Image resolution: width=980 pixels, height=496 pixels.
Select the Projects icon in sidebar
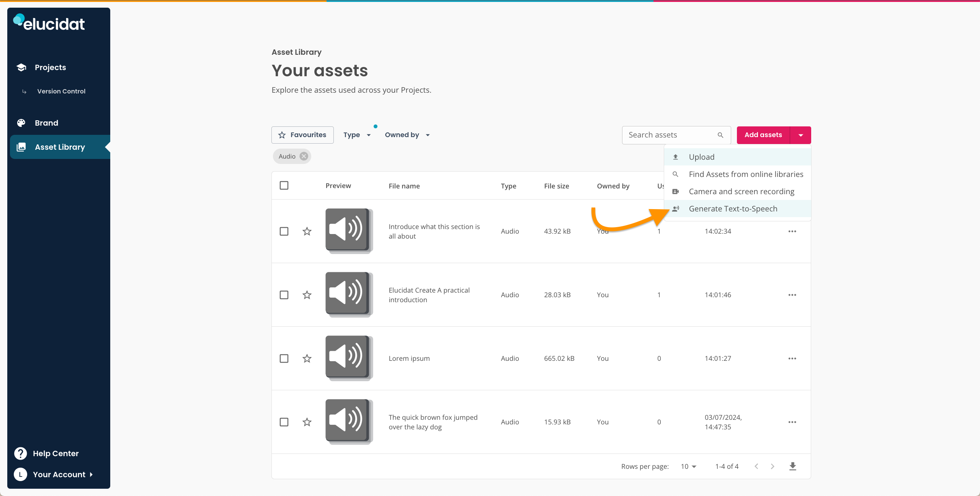(x=21, y=67)
